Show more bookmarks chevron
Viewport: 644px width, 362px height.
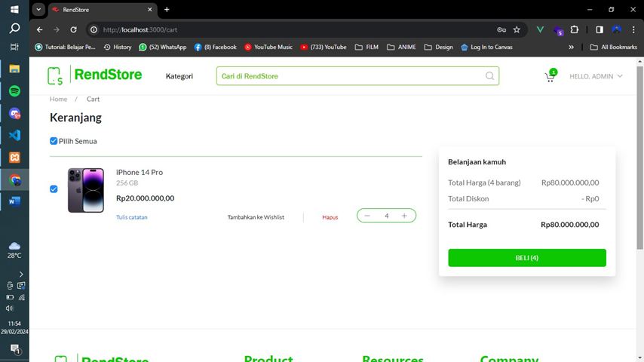(x=572, y=48)
